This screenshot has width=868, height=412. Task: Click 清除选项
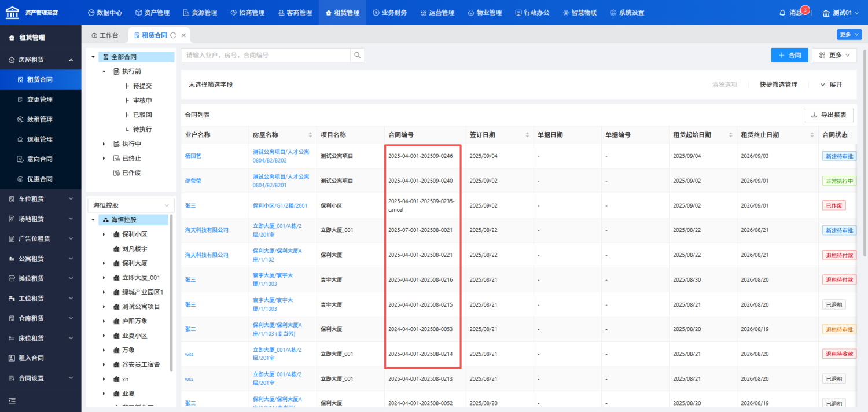click(724, 84)
